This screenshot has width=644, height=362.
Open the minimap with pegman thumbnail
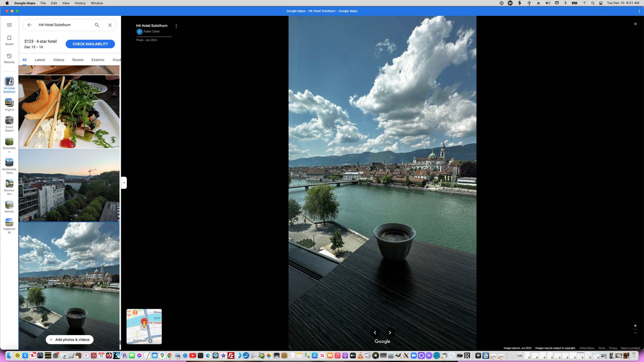[144, 326]
